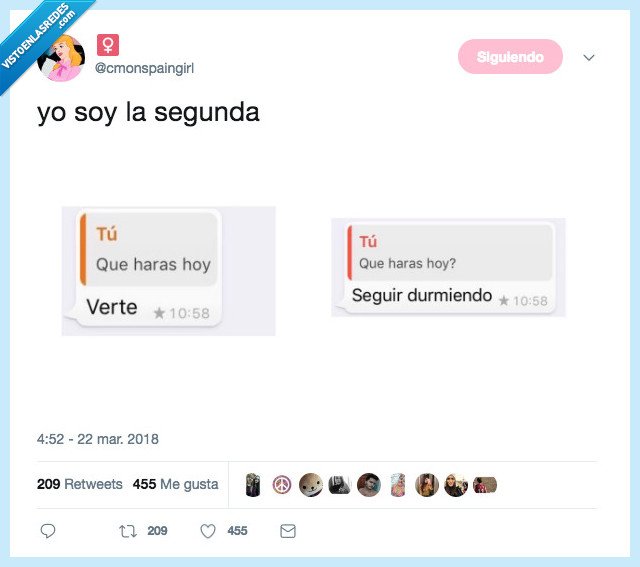Send the tweet via envelope icon
The height and width of the screenshot is (567, 640).
coord(288,531)
